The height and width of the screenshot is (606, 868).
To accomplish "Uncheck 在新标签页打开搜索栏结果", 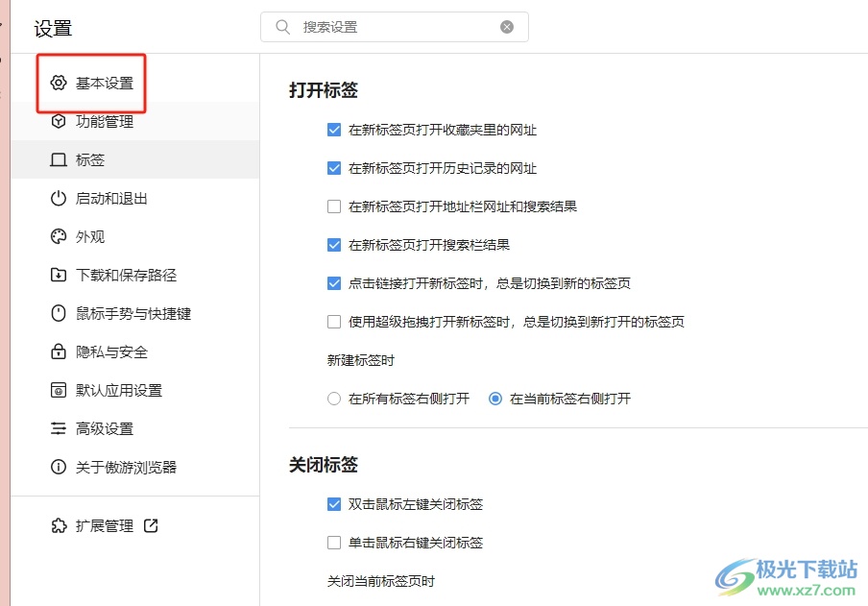I will click(x=334, y=245).
